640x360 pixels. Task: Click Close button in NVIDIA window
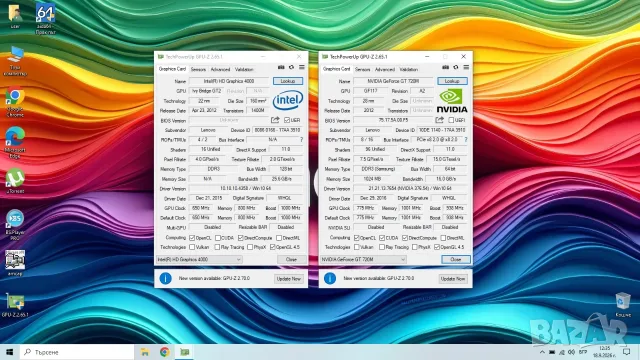(456, 259)
